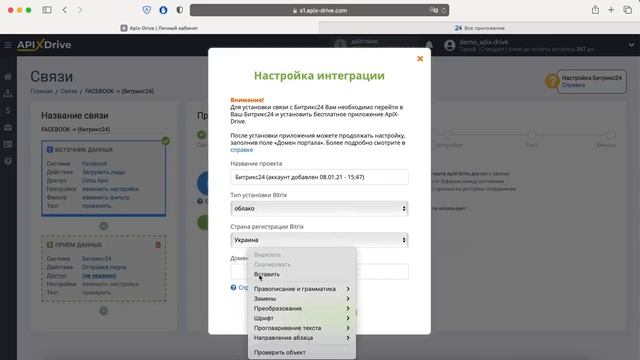Image resolution: width=640 pixels, height=360 pixels.
Task: Open billing dollar icon in sidebar
Action: click(8, 111)
